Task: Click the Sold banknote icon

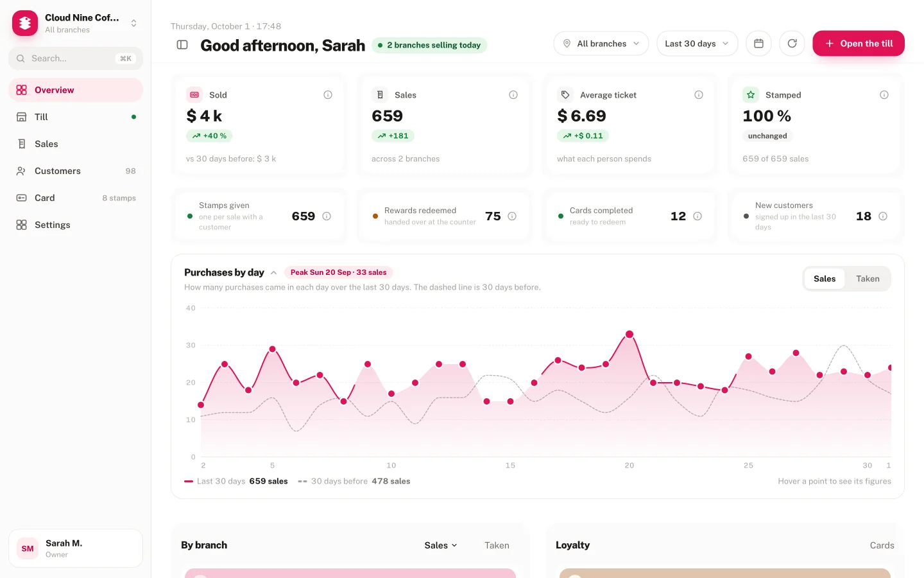Action: click(194, 95)
